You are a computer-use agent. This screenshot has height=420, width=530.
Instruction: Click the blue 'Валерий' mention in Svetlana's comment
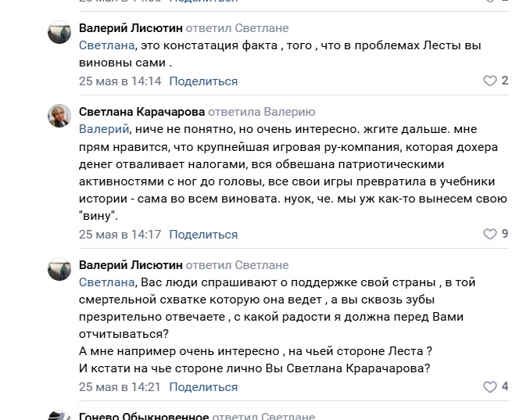[x=104, y=129]
